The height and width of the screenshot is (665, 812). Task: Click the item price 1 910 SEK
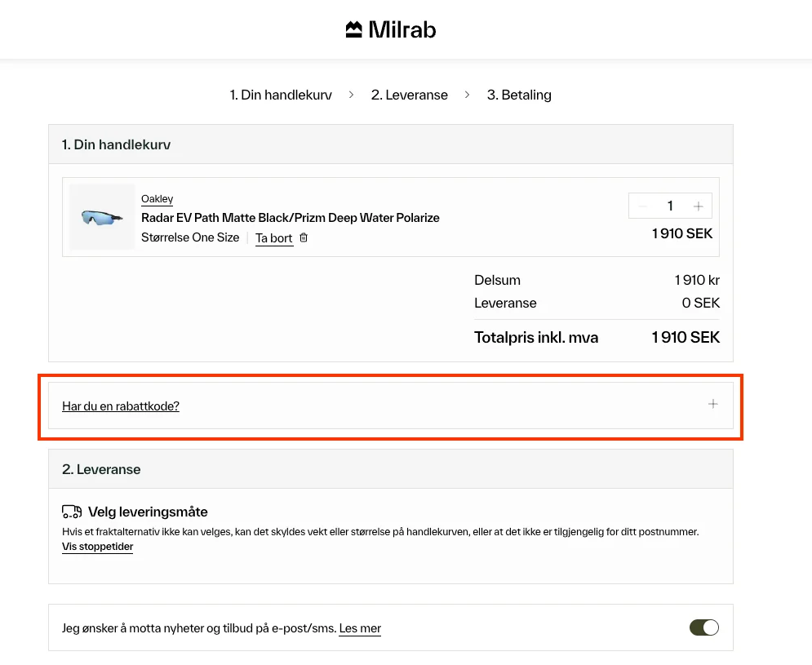[x=682, y=233]
